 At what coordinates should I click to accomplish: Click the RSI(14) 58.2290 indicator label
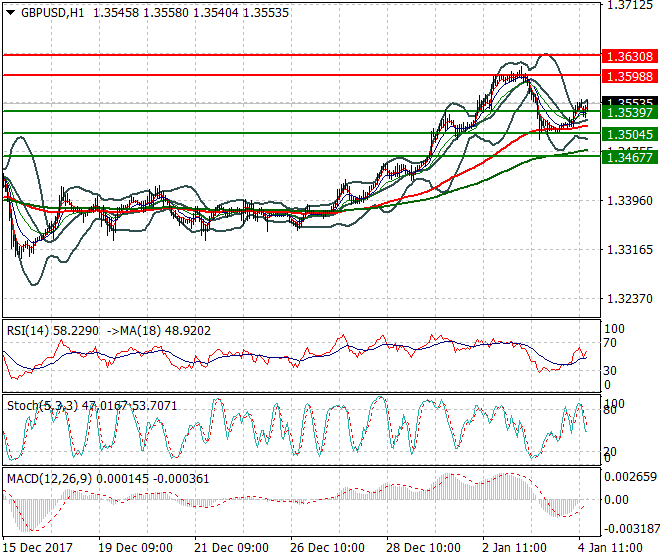tap(53, 331)
